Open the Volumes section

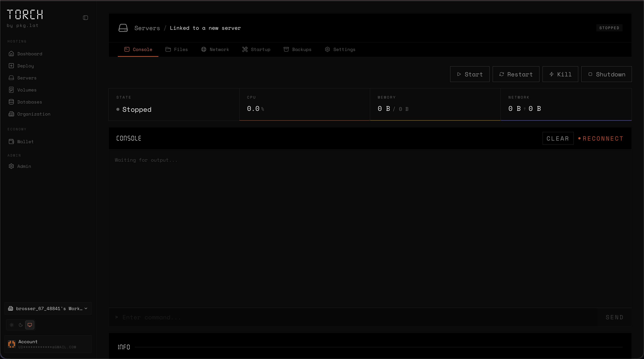coord(27,90)
